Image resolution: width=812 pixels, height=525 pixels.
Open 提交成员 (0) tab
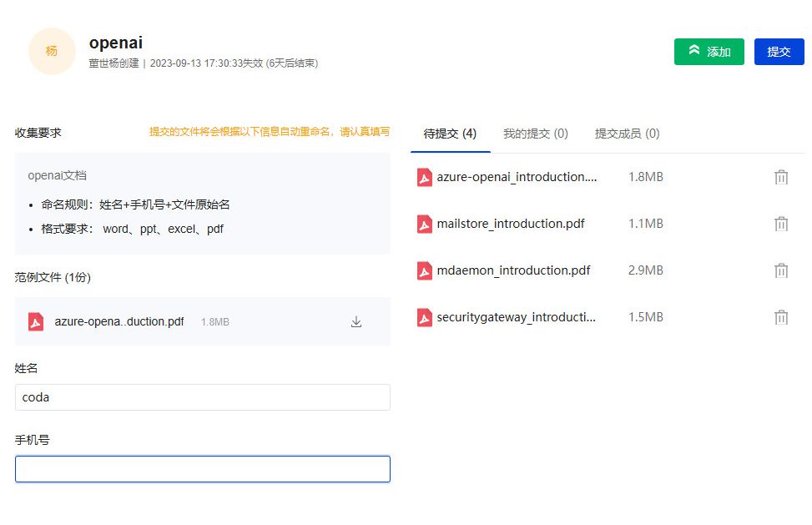click(x=627, y=134)
